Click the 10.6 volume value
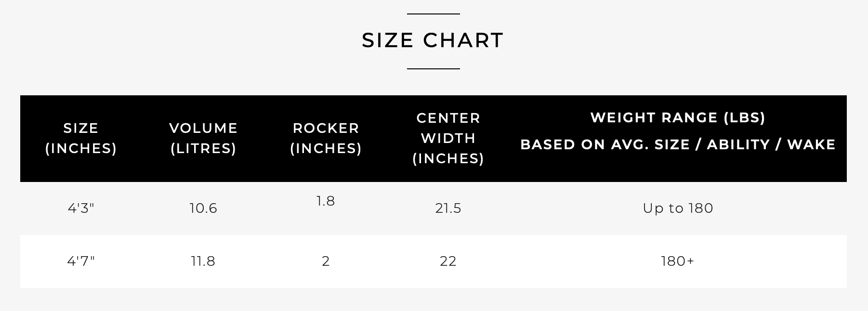The height and width of the screenshot is (311, 868). coord(203,208)
